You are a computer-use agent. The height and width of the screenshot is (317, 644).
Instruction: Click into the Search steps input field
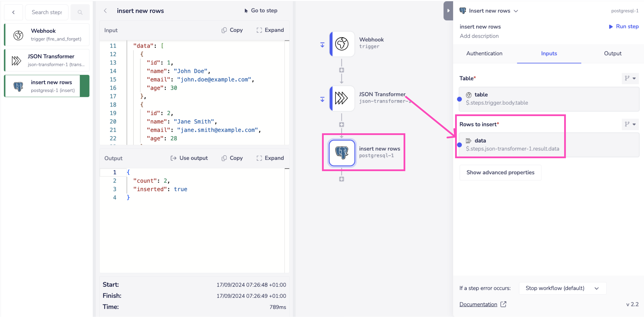click(x=47, y=12)
